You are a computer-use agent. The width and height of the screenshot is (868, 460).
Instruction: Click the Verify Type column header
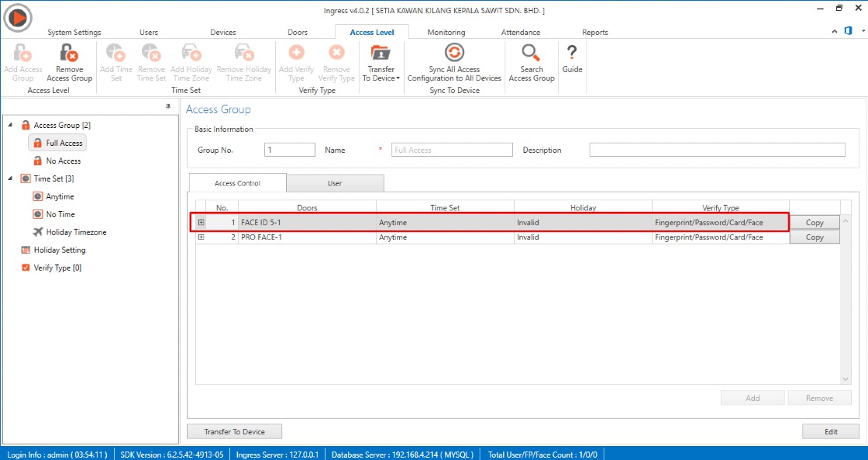pos(721,208)
